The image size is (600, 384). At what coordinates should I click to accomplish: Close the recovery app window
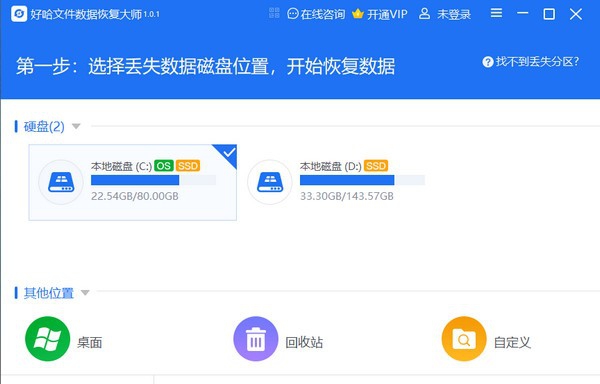point(576,14)
